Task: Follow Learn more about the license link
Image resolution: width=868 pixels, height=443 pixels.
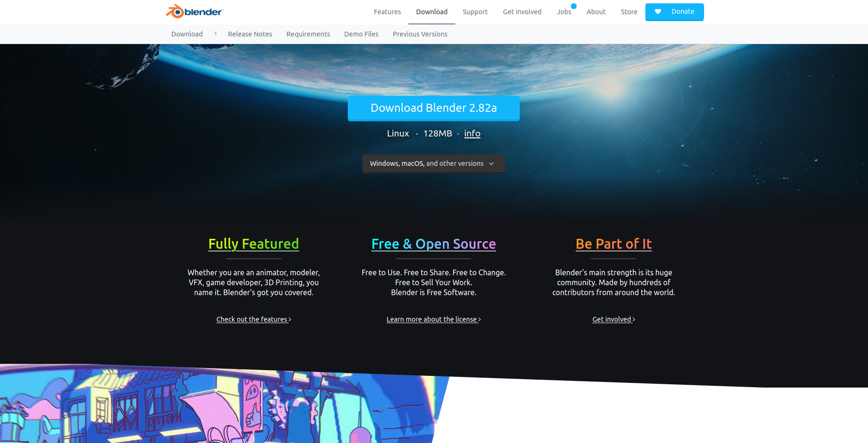Action: (434, 319)
